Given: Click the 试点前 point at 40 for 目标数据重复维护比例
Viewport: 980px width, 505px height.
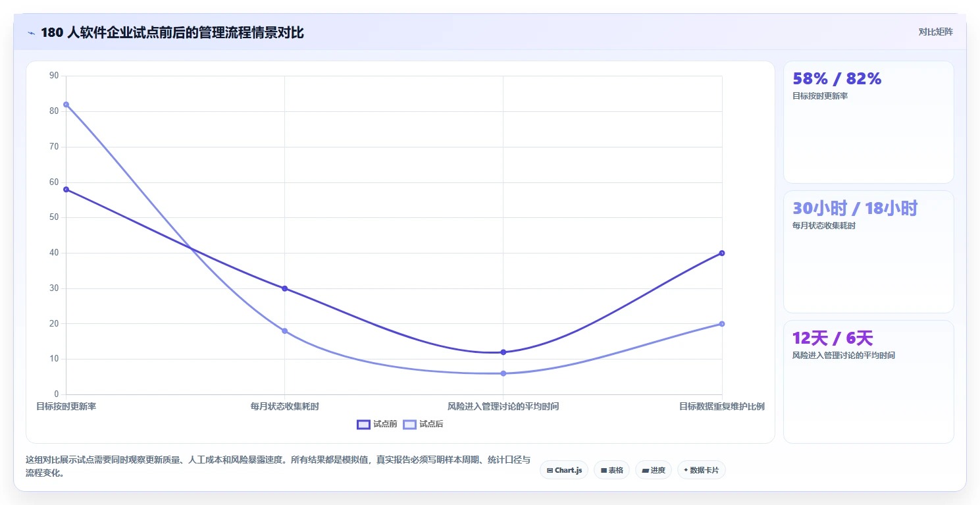Looking at the screenshot, I should tap(722, 253).
